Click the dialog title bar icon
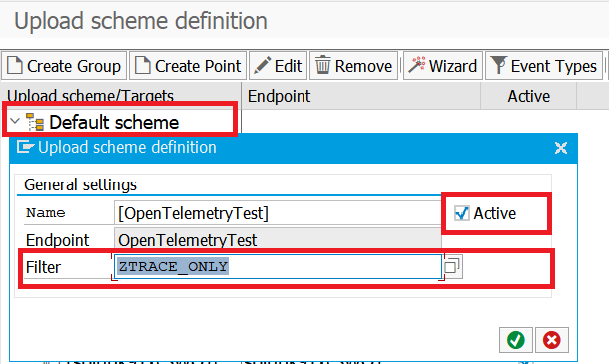 [25, 147]
